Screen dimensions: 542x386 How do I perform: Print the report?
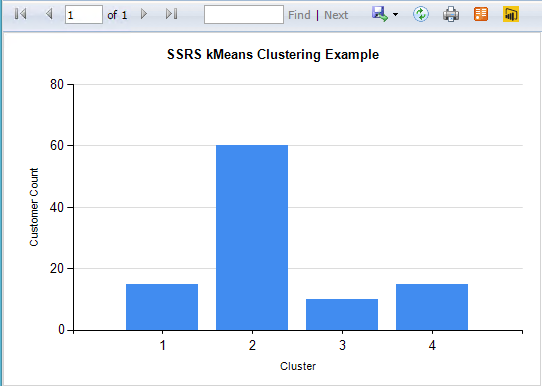coord(451,14)
